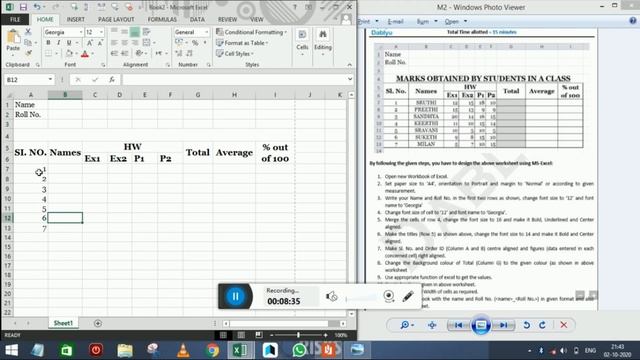
Task: Click Wrap Text icon in Alignment group
Action: pyautogui.click(x=147, y=32)
